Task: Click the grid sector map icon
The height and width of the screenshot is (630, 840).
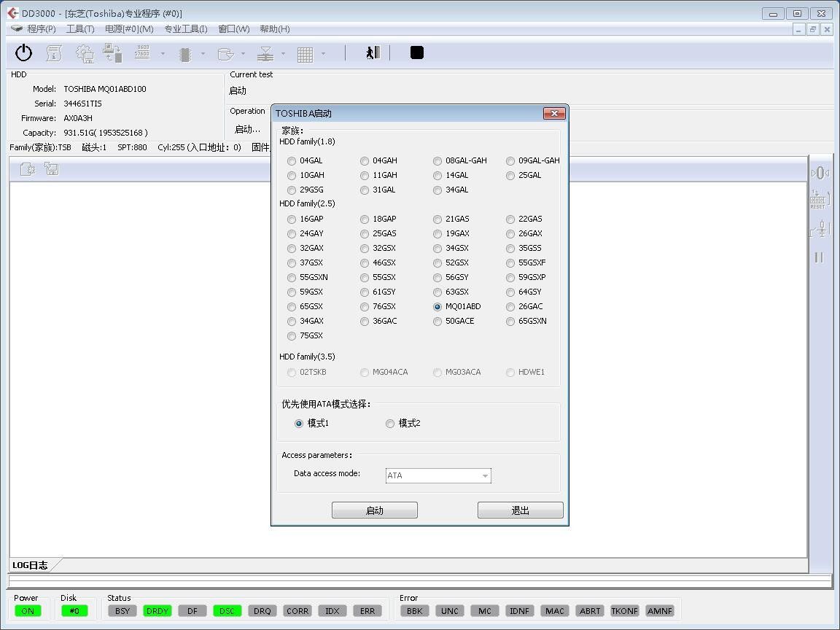Action: [x=305, y=54]
